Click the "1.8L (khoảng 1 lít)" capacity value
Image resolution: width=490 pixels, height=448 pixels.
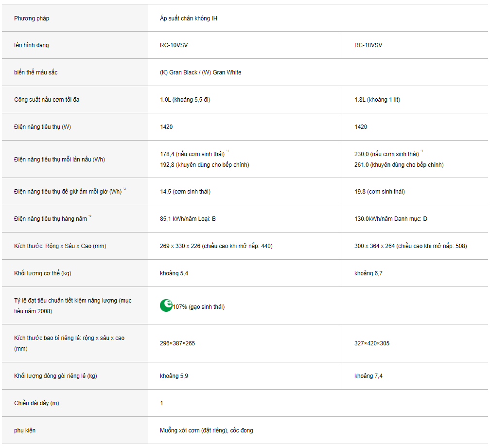(x=377, y=100)
